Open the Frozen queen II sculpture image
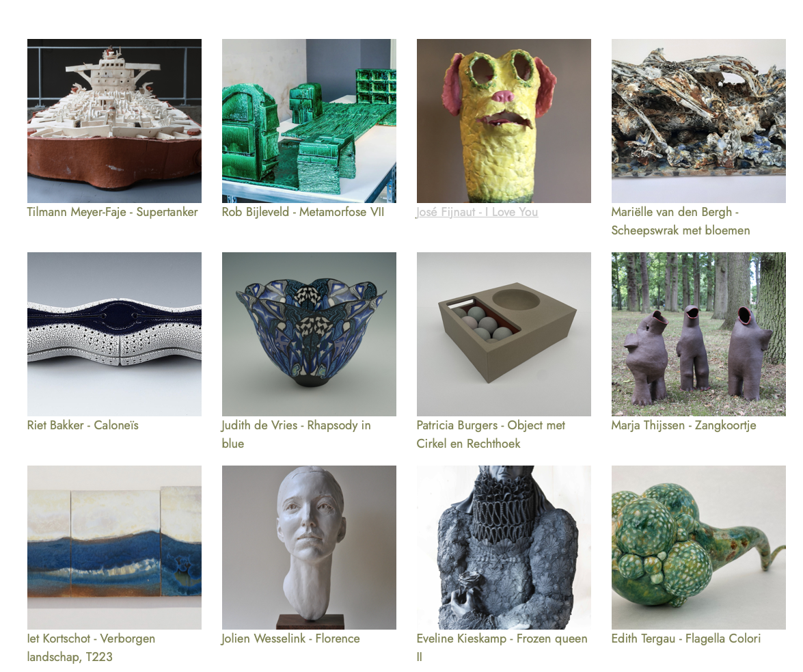The height and width of the screenshot is (672, 803). [504, 548]
